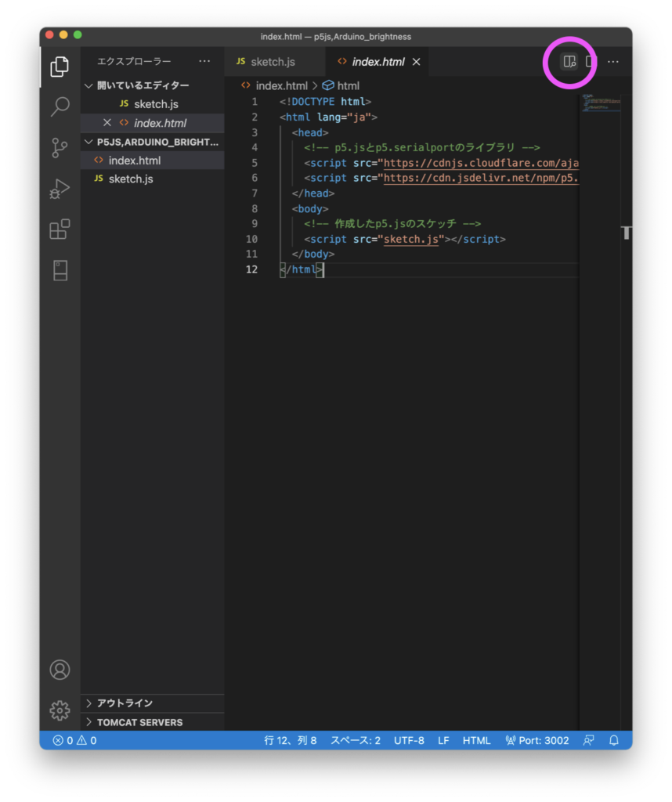The image size is (672, 802).
Task: Split the editor with the split icon
Action: click(x=590, y=60)
